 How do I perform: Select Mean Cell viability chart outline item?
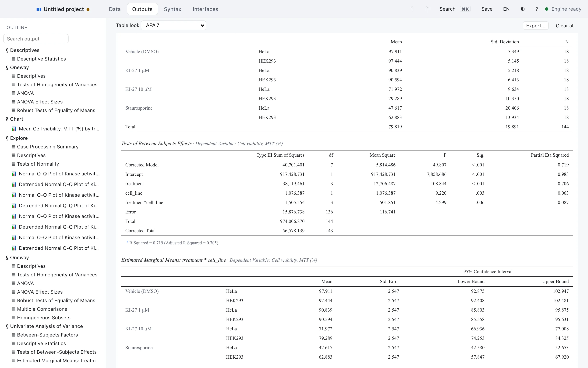pos(59,129)
